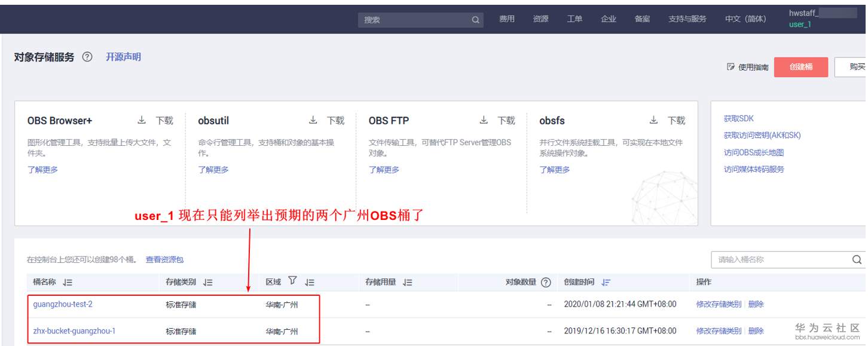Click the 对象数量 help question icon
868x346 pixels.
[545, 283]
